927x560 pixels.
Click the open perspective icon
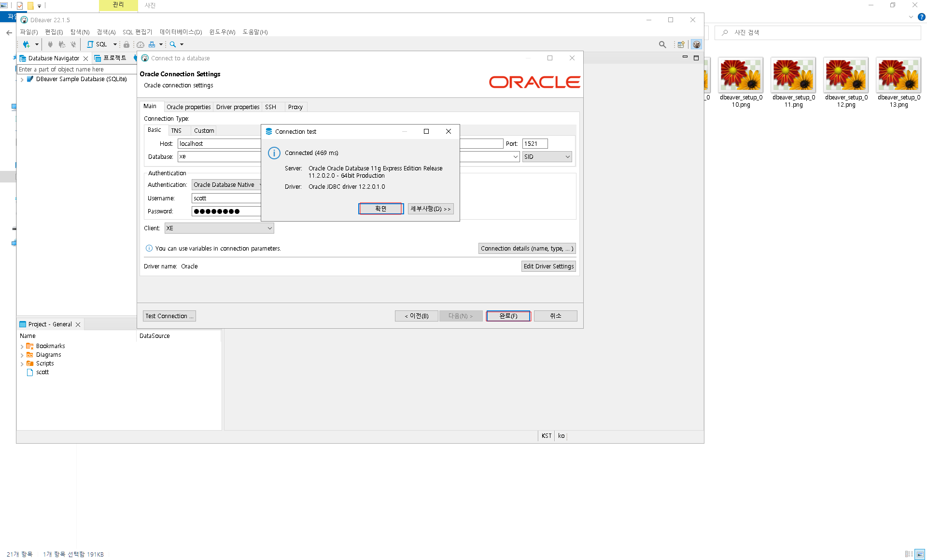(681, 44)
